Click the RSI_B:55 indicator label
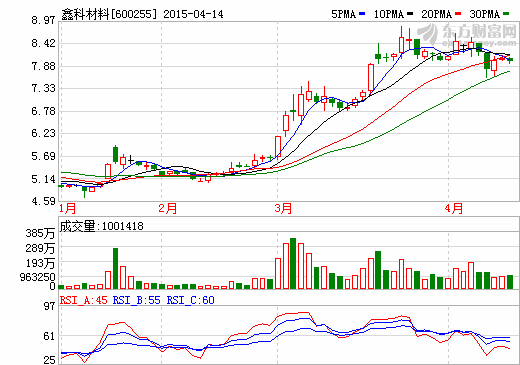 tap(137, 300)
